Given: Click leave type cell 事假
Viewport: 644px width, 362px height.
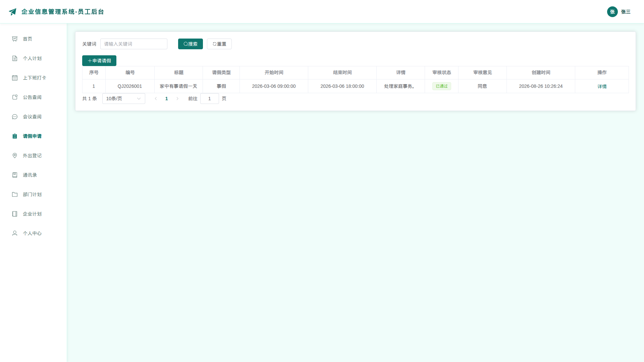Looking at the screenshot, I should 221,86.
